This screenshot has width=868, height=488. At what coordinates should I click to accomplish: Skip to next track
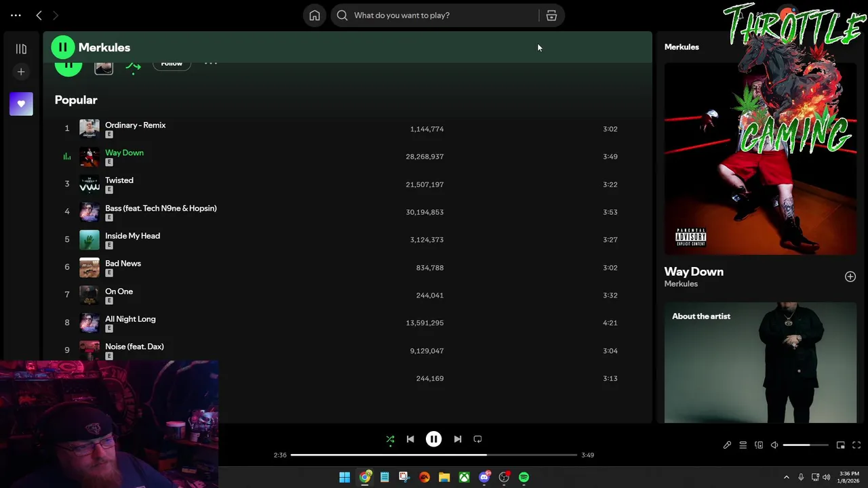(x=458, y=439)
